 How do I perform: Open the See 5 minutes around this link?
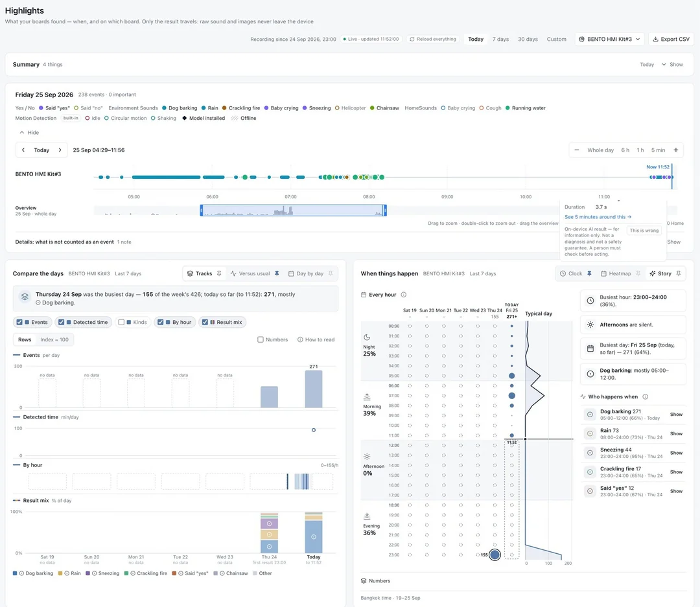click(598, 217)
